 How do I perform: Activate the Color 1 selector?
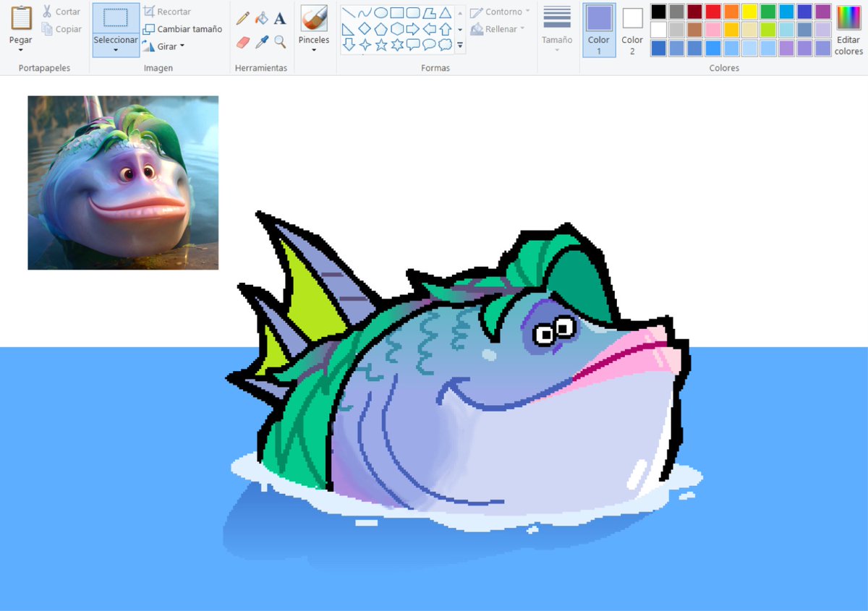599,30
